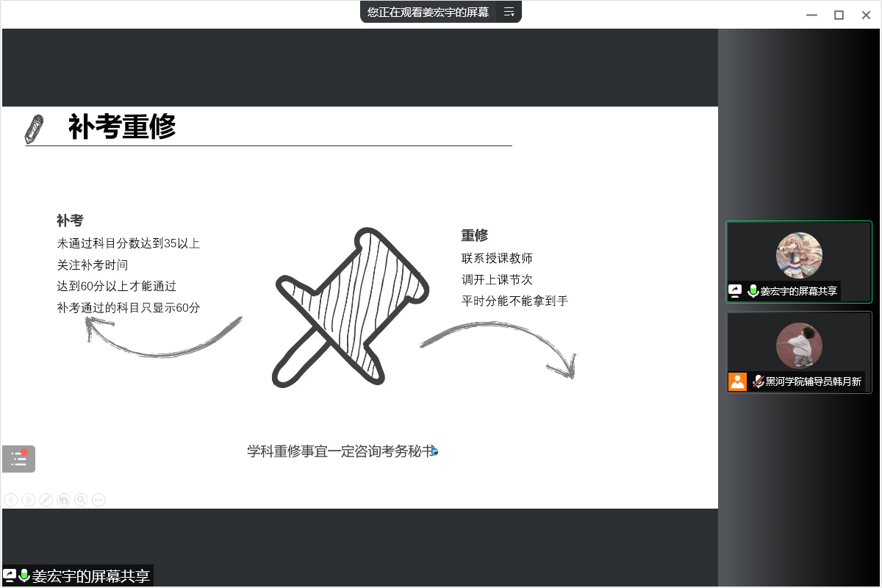Viewport: 882px width, 588px height.
Task: Open the viewing options dropdown menu
Action: [509, 12]
